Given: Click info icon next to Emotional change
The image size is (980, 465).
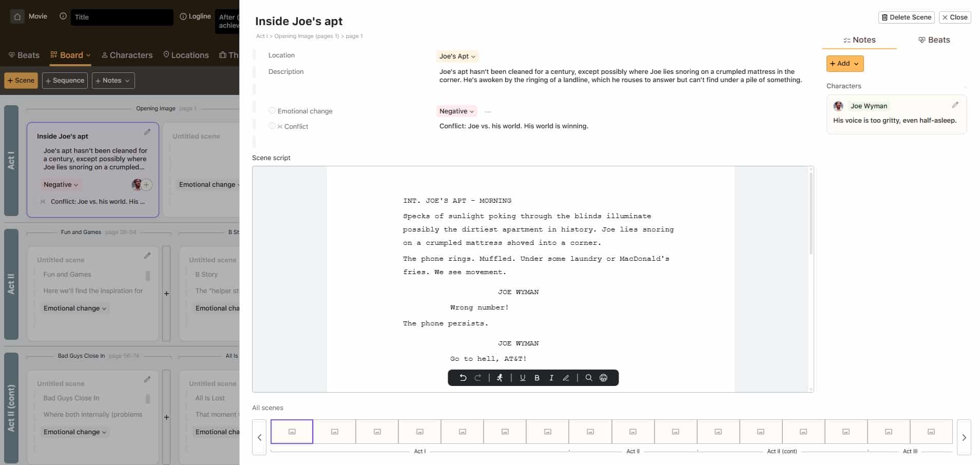Looking at the screenshot, I should tap(272, 111).
